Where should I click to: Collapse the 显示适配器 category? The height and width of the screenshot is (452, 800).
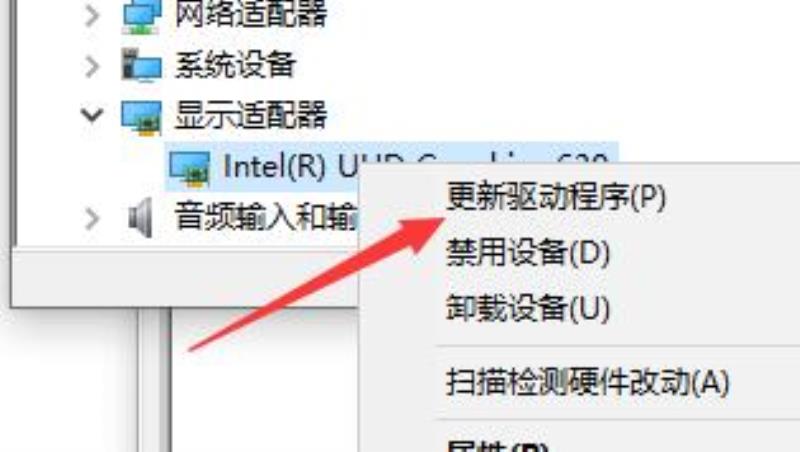[x=92, y=115]
